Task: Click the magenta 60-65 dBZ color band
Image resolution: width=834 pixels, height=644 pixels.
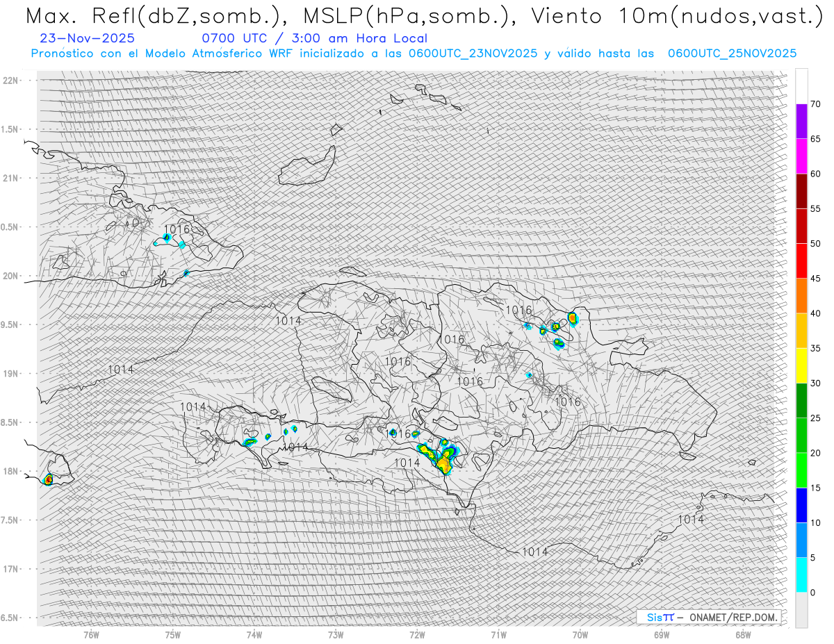Action: coord(801,156)
